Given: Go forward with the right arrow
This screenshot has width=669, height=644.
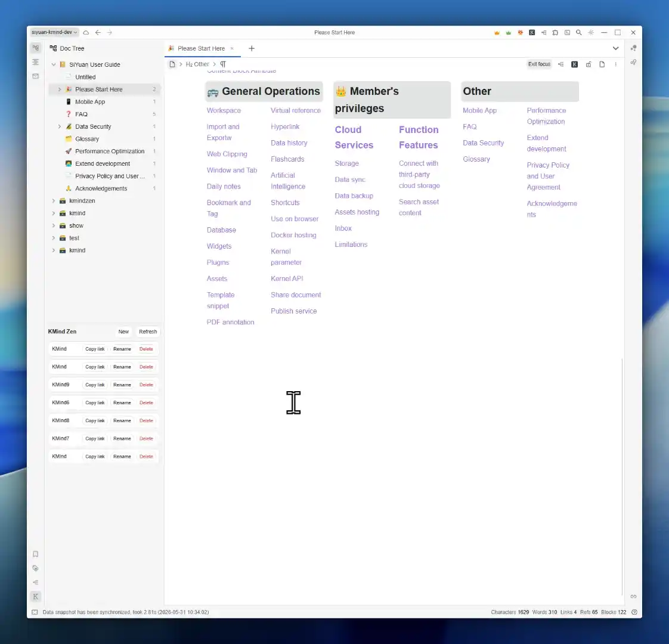Looking at the screenshot, I should [110, 32].
